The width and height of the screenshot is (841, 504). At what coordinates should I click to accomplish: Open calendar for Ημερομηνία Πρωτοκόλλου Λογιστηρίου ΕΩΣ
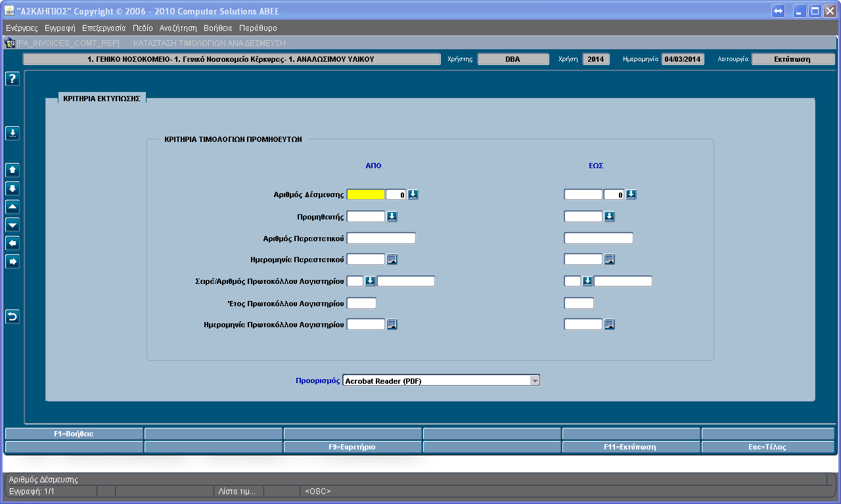pyautogui.click(x=609, y=324)
